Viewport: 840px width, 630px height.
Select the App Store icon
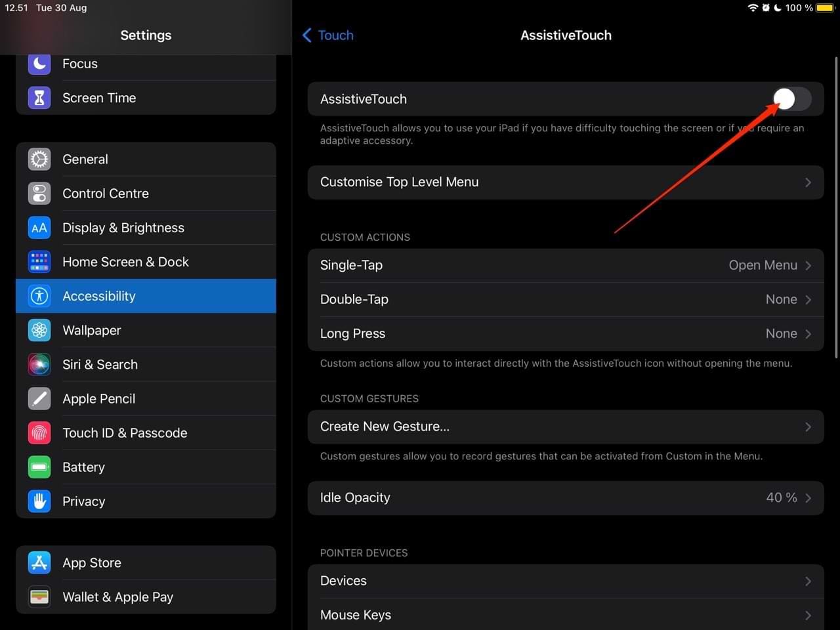[x=39, y=563]
